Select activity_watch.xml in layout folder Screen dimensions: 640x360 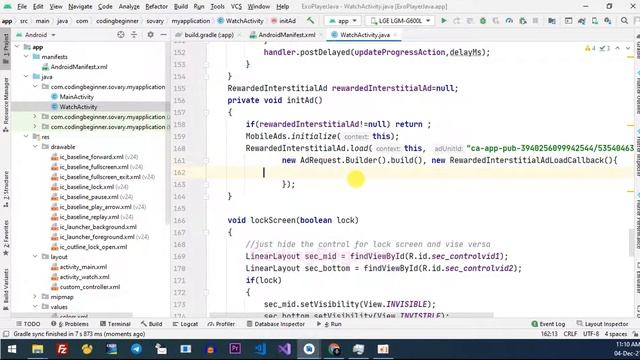[84, 277]
